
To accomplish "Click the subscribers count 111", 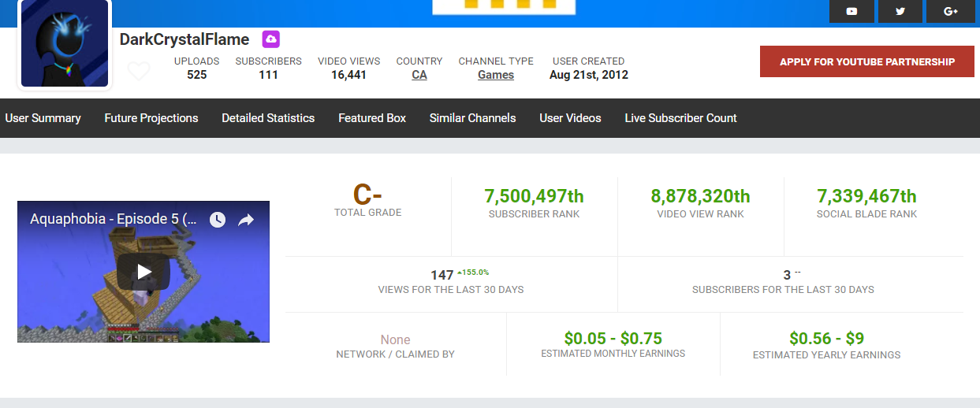I will (x=268, y=75).
